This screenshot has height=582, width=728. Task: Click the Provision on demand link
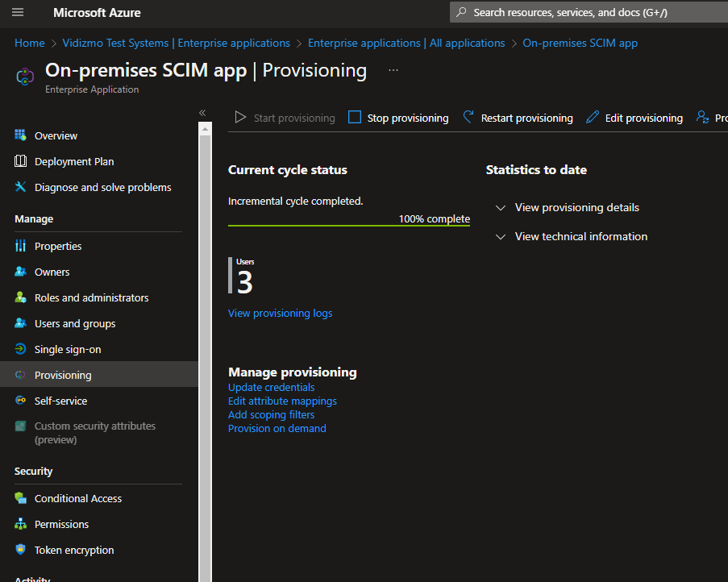click(277, 428)
